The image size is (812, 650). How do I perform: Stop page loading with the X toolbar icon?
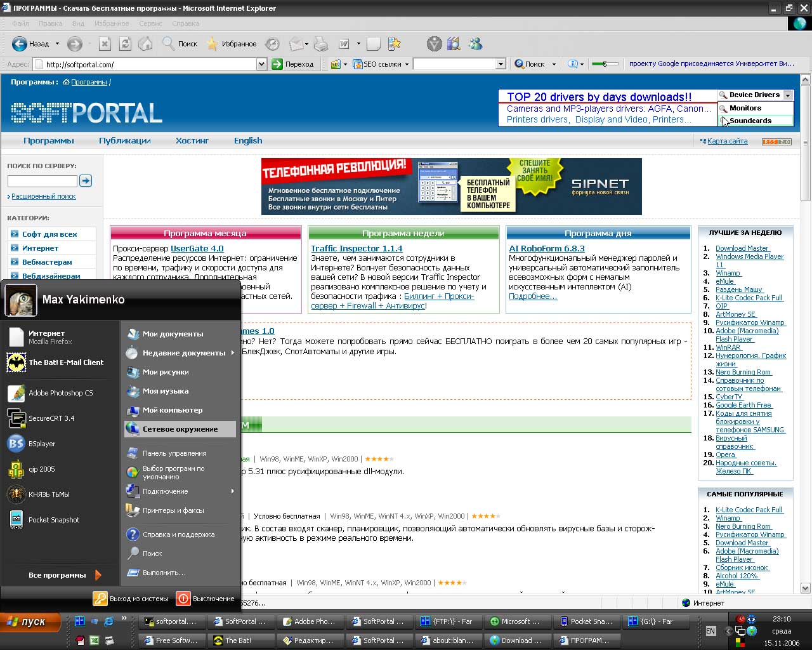(x=105, y=44)
